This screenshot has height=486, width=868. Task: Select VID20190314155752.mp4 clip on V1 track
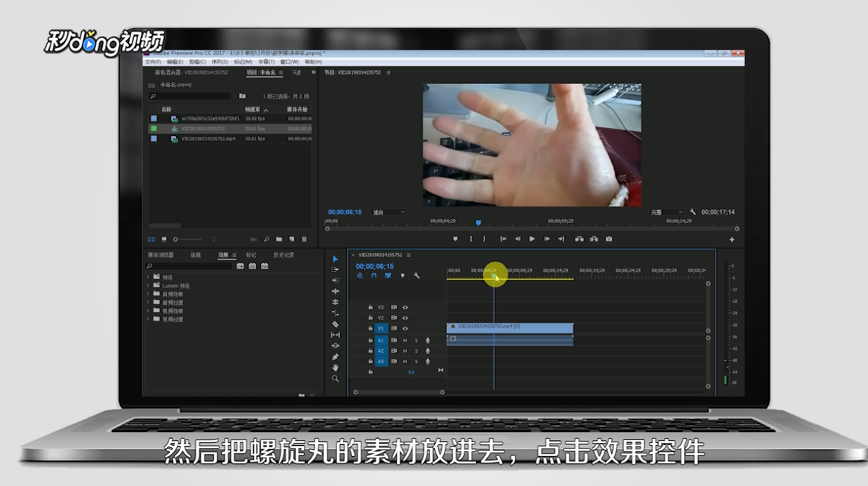(x=510, y=326)
